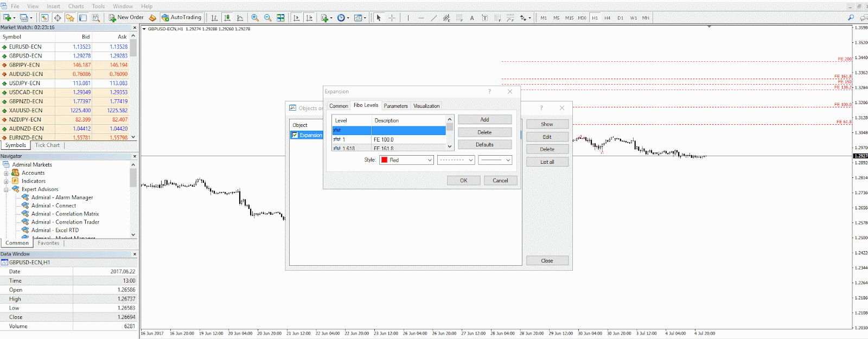Uncheck the Expansion object checkbox

click(295, 135)
